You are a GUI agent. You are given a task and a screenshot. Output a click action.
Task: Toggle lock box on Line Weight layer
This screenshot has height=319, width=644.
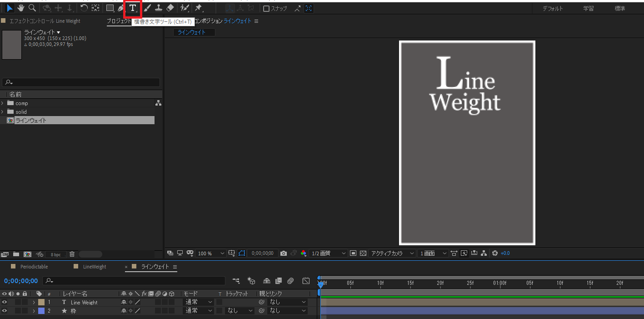click(25, 302)
